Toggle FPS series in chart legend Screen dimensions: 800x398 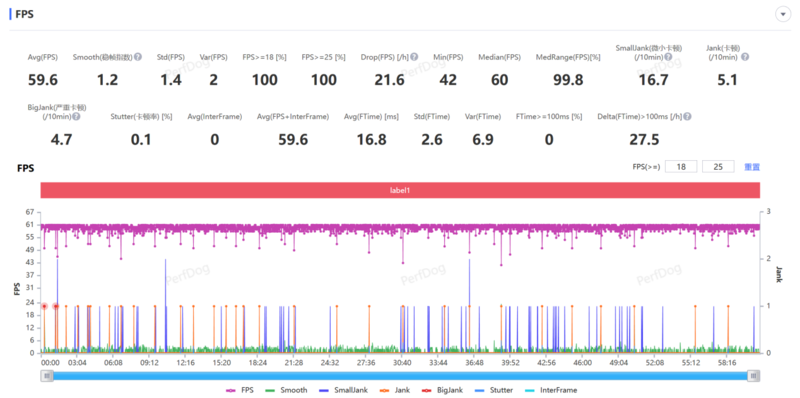(241, 390)
